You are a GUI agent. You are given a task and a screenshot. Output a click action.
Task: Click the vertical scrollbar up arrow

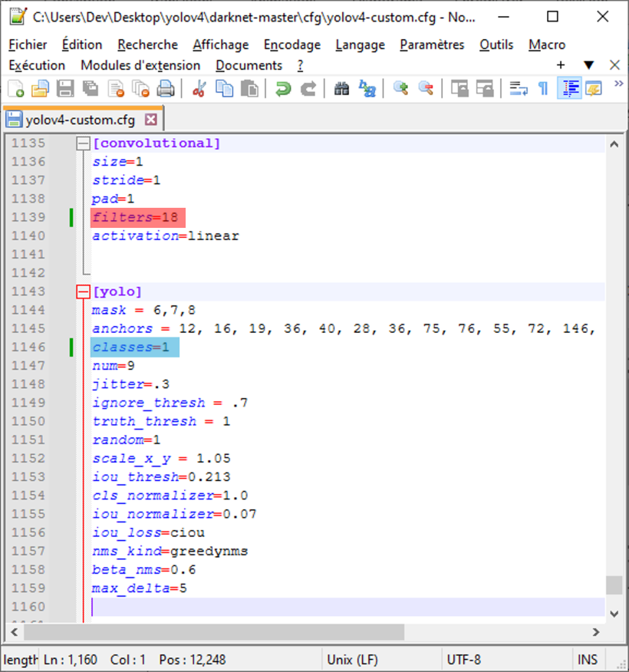point(614,144)
